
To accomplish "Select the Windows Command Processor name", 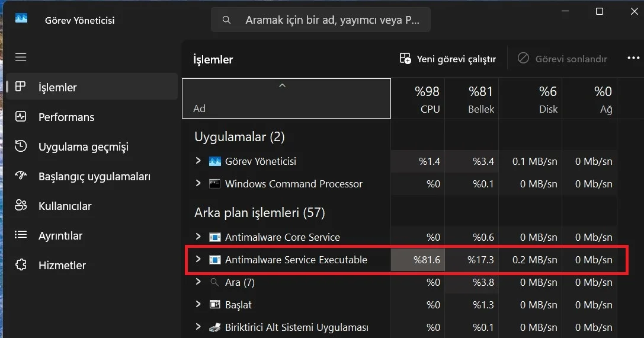I will (294, 184).
